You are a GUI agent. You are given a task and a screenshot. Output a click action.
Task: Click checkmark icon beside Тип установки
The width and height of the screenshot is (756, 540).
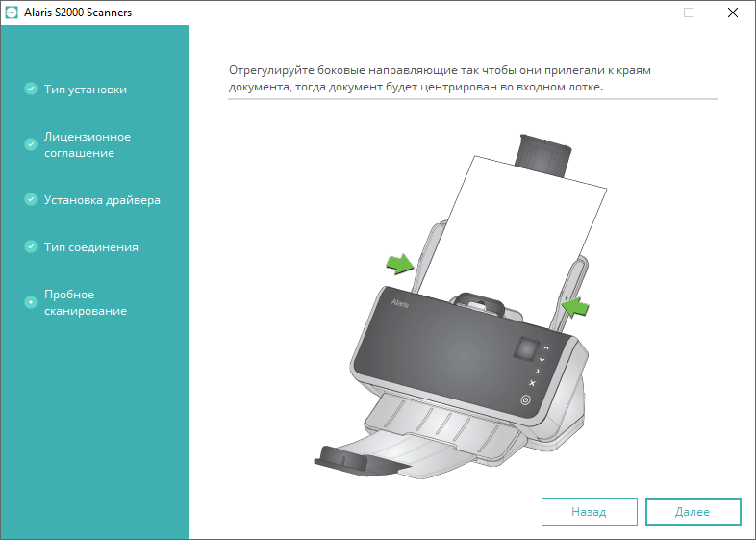point(31,89)
